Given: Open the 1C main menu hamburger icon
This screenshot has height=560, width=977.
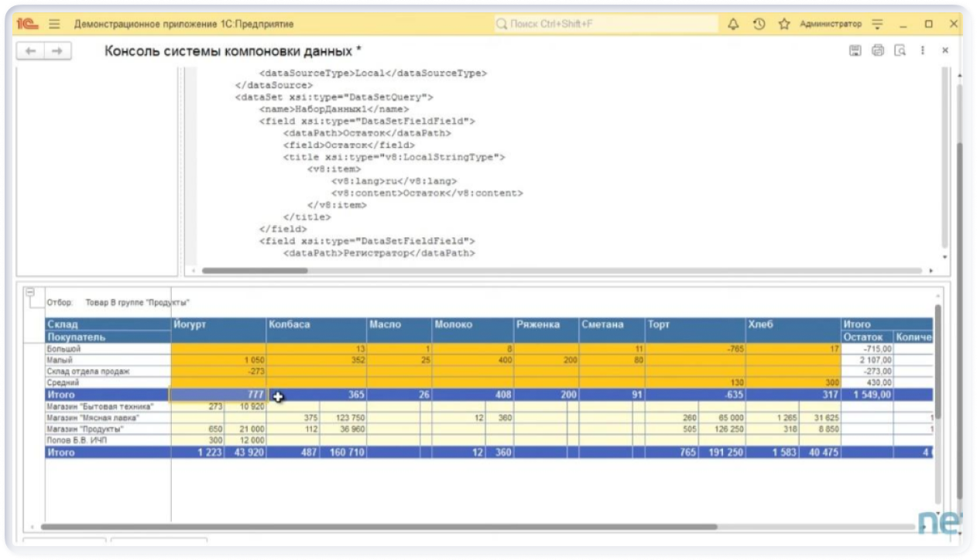Looking at the screenshot, I should (54, 24).
